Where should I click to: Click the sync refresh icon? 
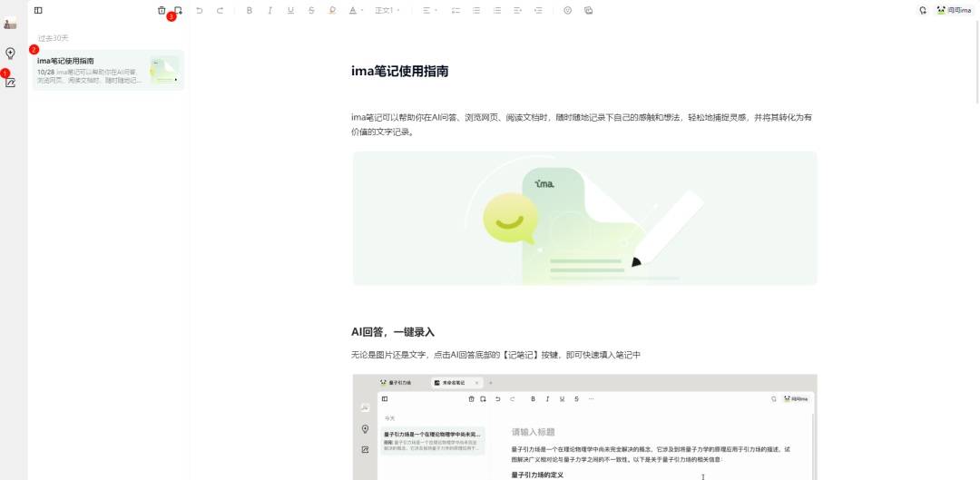click(x=923, y=11)
